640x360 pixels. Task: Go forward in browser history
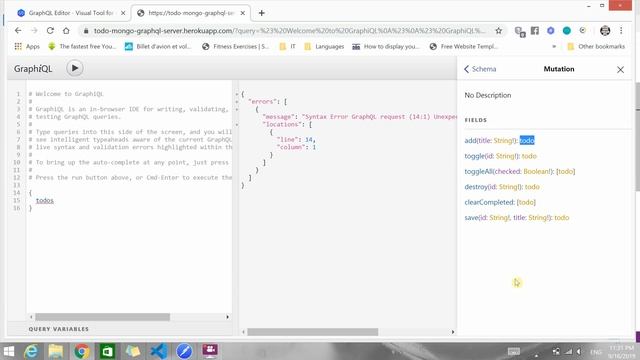point(34,31)
